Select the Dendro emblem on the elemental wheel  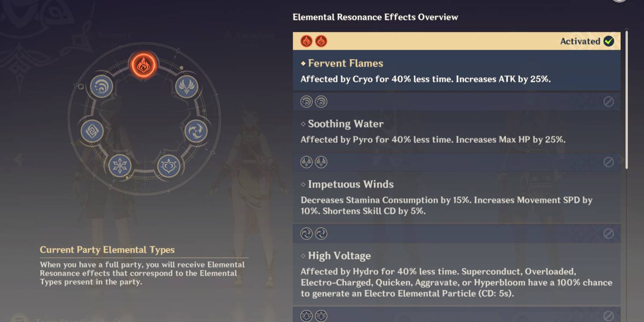click(x=168, y=166)
